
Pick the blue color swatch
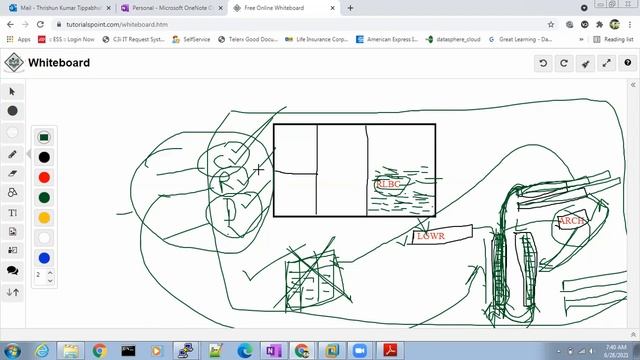coord(44,258)
